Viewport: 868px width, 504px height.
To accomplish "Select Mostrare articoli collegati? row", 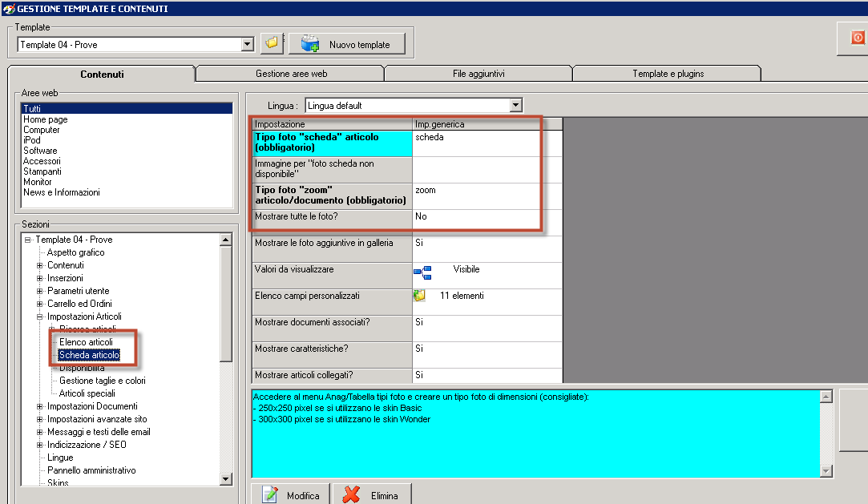I will point(332,376).
